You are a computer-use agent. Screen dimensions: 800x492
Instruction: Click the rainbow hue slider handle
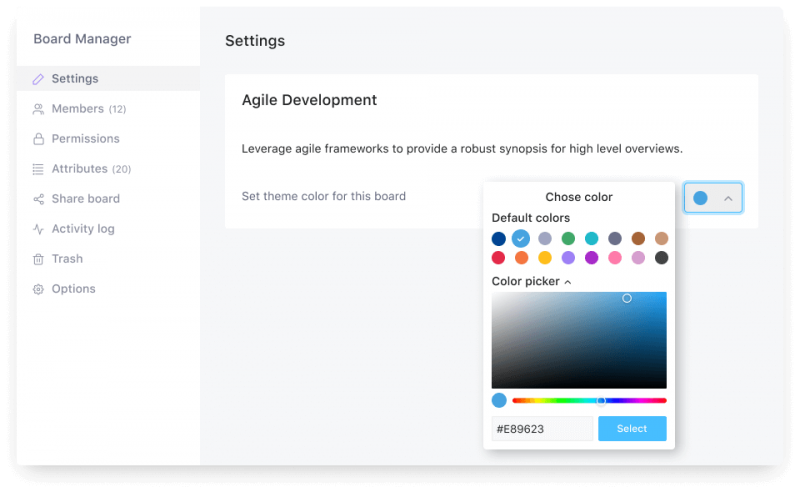tap(601, 401)
